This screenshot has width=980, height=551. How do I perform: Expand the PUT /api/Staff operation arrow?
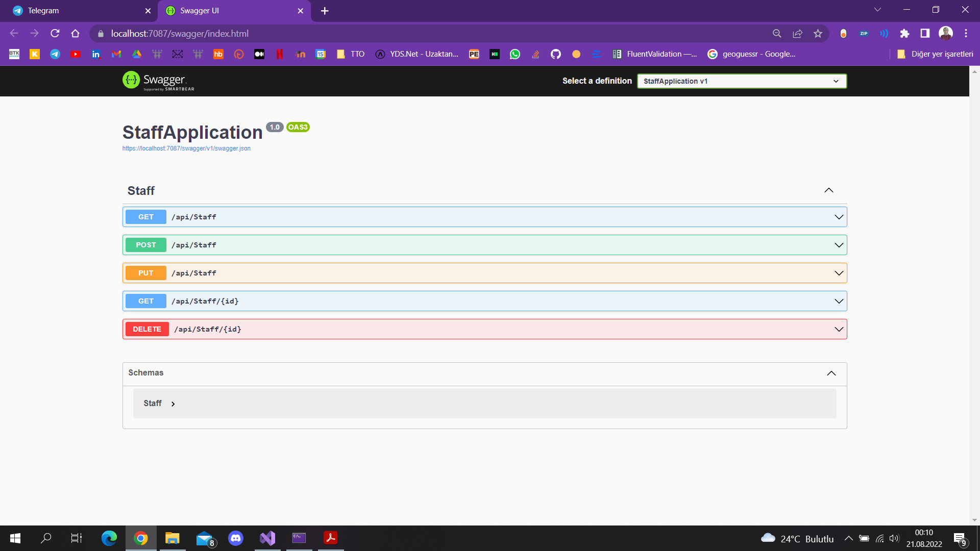pyautogui.click(x=839, y=273)
